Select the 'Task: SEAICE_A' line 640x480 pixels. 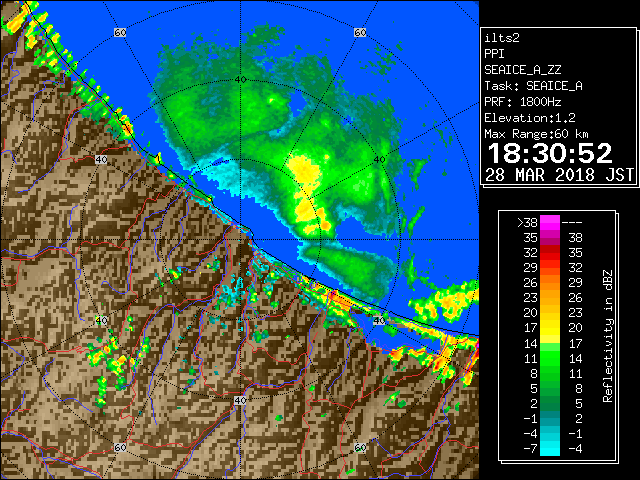tap(533, 86)
